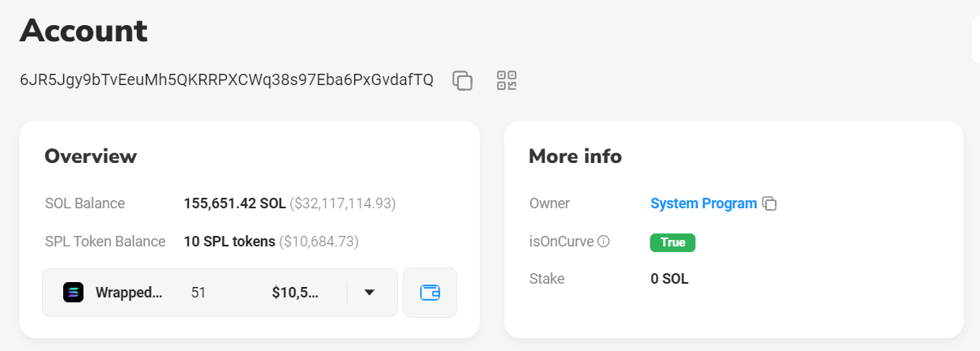Viewport: 980px width, 351px height.
Task: Copy the account address
Action: point(463,80)
